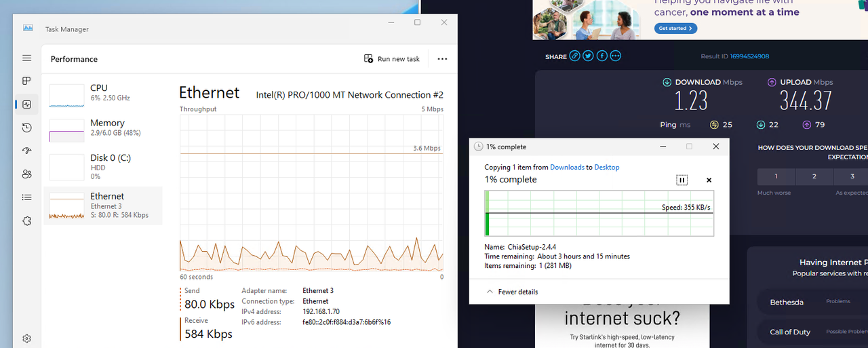Click Download arrow icon on Speedtest
The image size is (868, 348).
667,82
